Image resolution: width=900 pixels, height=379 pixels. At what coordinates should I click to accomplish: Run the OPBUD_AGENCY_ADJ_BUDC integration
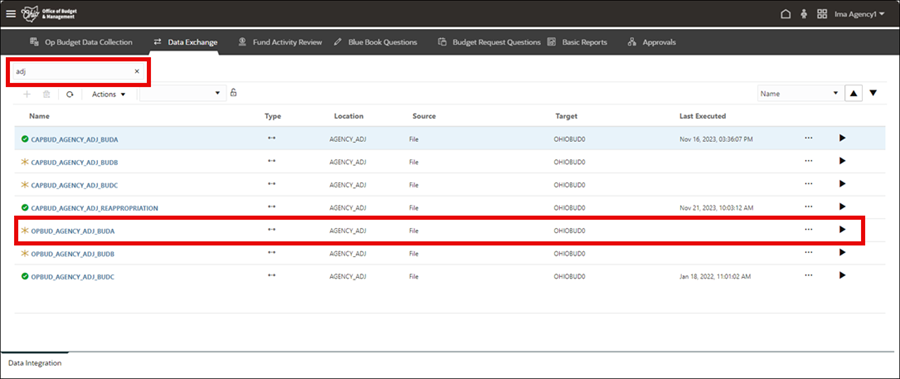pos(842,275)
